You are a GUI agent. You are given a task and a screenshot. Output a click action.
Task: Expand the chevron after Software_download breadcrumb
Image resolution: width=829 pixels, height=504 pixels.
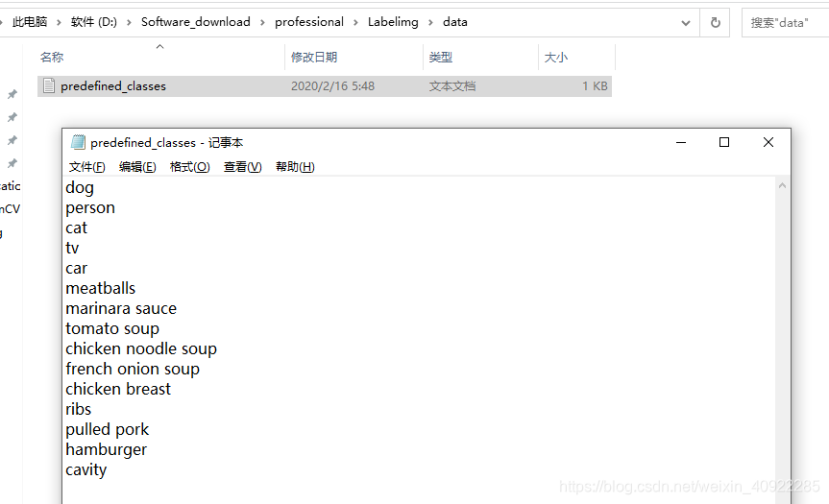point(263,23)
